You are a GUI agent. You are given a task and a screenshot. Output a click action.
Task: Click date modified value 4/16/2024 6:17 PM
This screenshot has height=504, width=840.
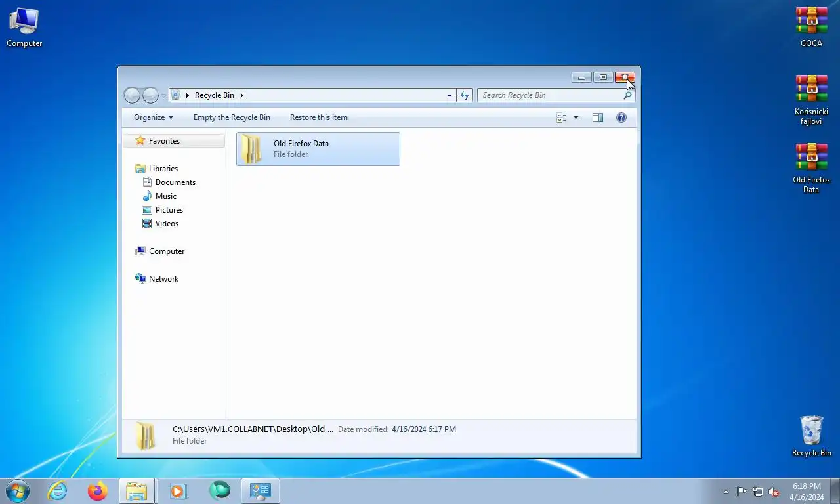tap(424, 429)
